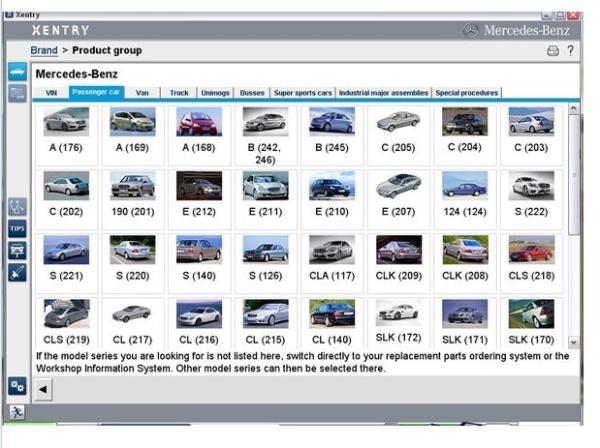The height and width of the screenshot is (448, 600).
Task: Open the settings gears icon
Action: 17,386
